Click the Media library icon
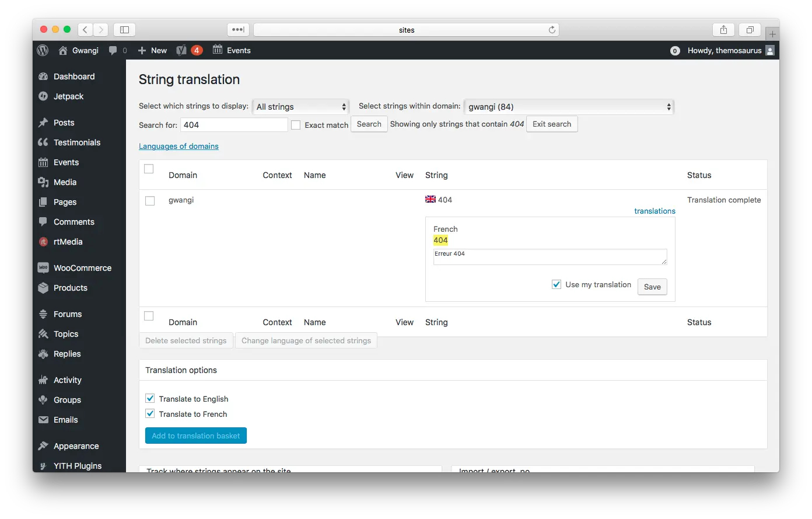Viewport: 812px width, 519px height. [x=43, y=182]
